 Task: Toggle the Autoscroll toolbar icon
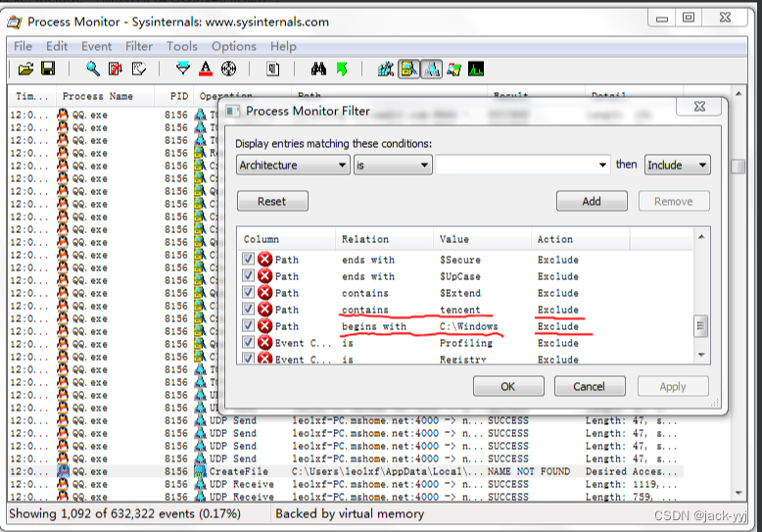(116, 69)
